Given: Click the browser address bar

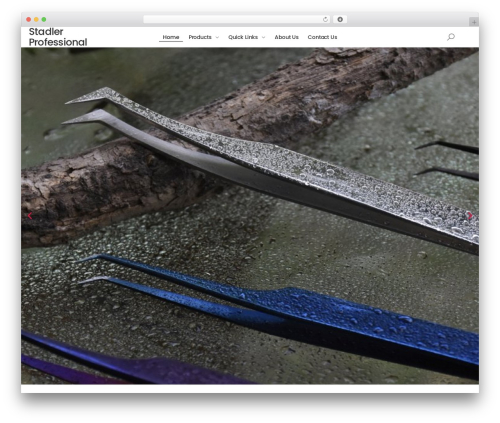Looking at the screenshot, I should [x=237, y=19].
